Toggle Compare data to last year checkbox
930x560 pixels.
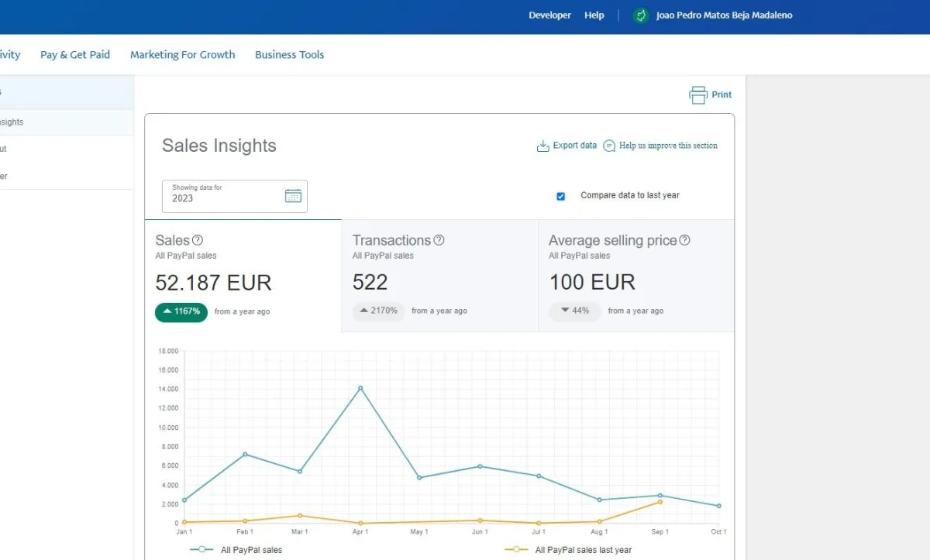click(560, 196)
